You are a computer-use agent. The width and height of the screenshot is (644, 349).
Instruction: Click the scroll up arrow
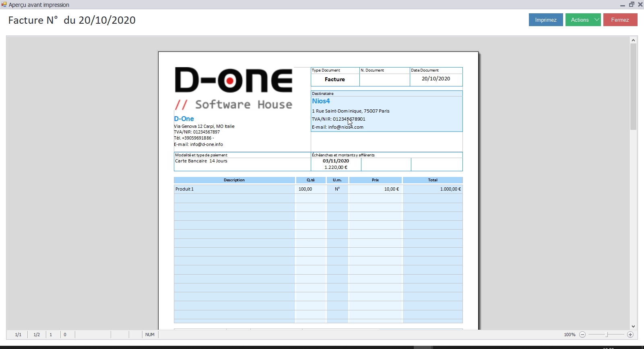633,40
